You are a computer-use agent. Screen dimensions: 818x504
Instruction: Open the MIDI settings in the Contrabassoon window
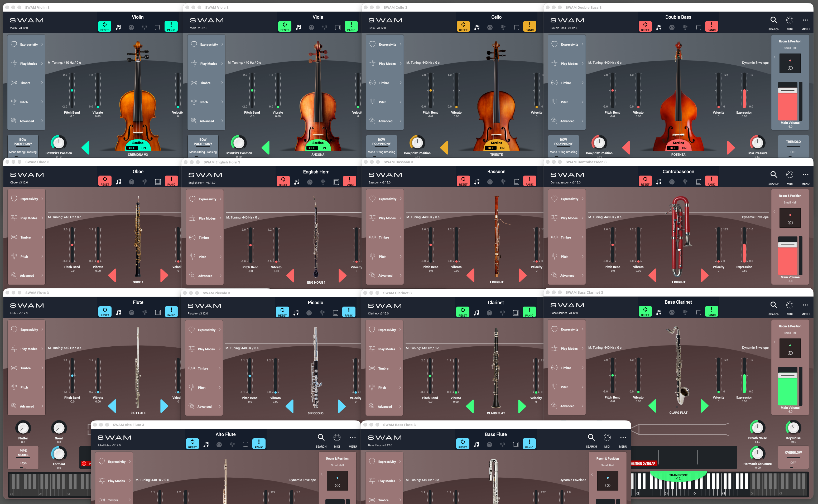[790, 178]
